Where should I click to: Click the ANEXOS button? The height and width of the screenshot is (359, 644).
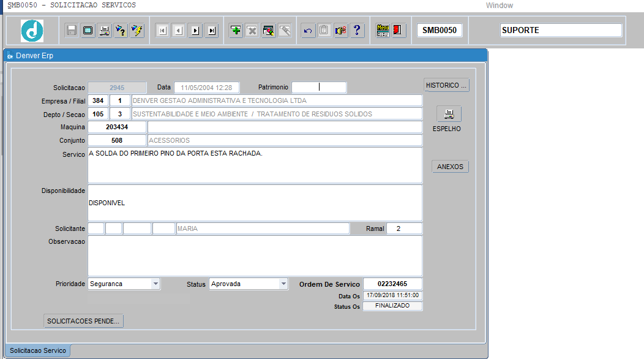pyautogui.click(x=450, y=167)
